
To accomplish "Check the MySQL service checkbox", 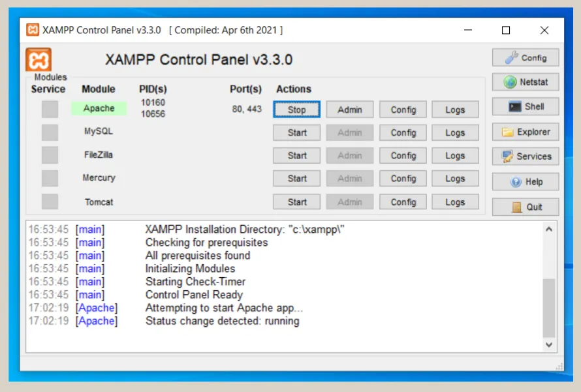I will point(49,132).
